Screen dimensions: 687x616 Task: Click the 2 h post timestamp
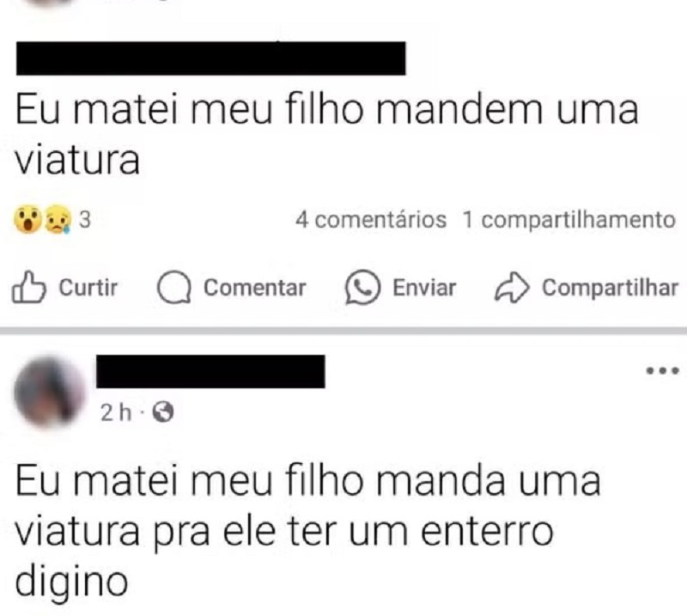(116, 412)
